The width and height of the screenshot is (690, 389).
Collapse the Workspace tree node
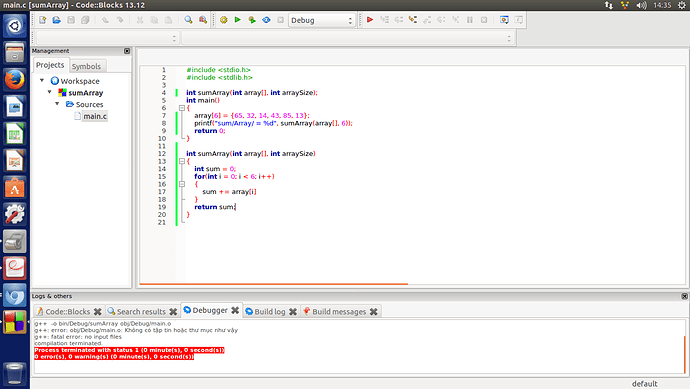coord(42,81)
